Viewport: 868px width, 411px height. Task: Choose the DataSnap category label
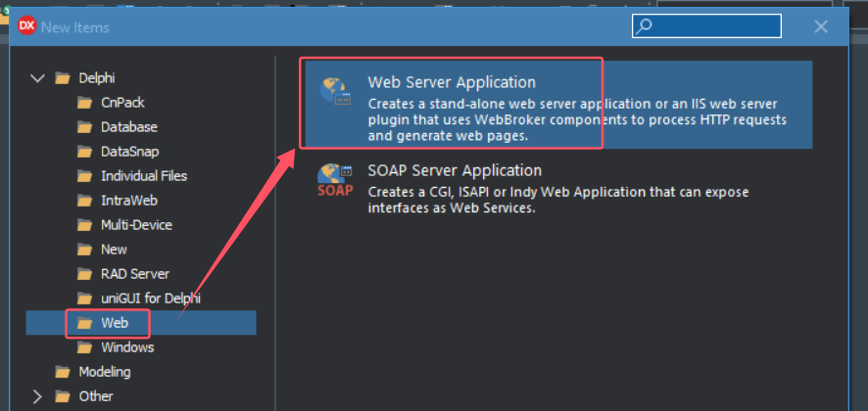pyautogui.click(x=130, y=152)
